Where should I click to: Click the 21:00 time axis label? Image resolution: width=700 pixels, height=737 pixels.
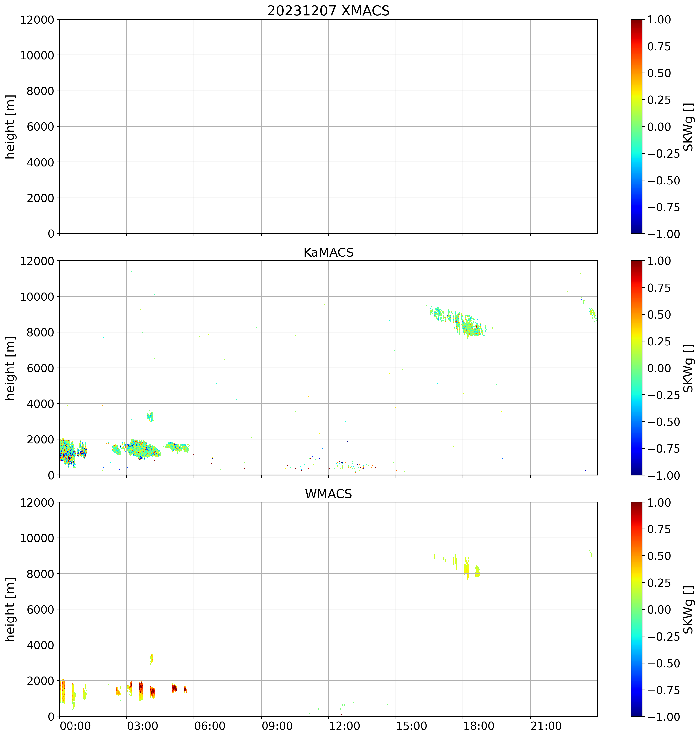546,726
